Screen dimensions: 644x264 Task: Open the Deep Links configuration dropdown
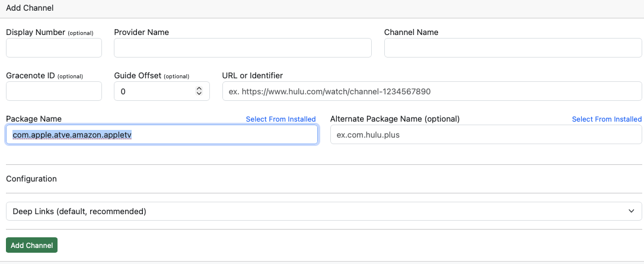(324, 211)
